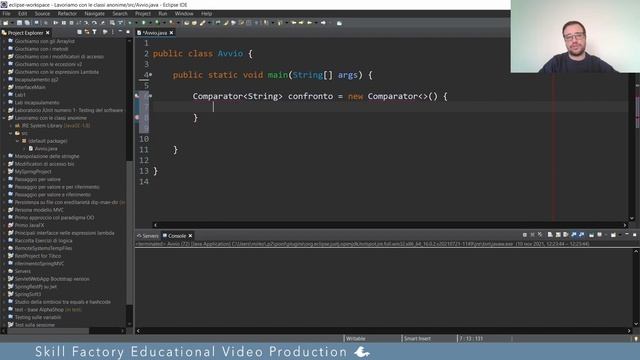Open the Window menu
The height and width of the screenshot is (360, 640).
click(x=184, y=13)
